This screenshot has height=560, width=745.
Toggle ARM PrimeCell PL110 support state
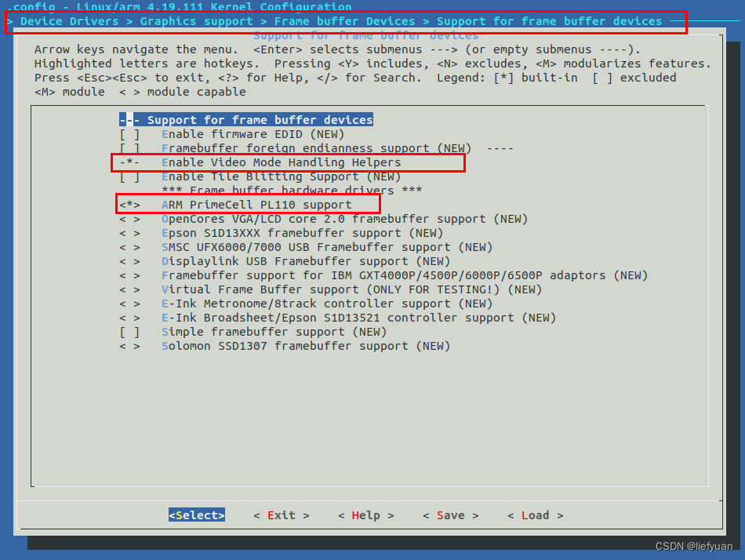coord(129,205)
